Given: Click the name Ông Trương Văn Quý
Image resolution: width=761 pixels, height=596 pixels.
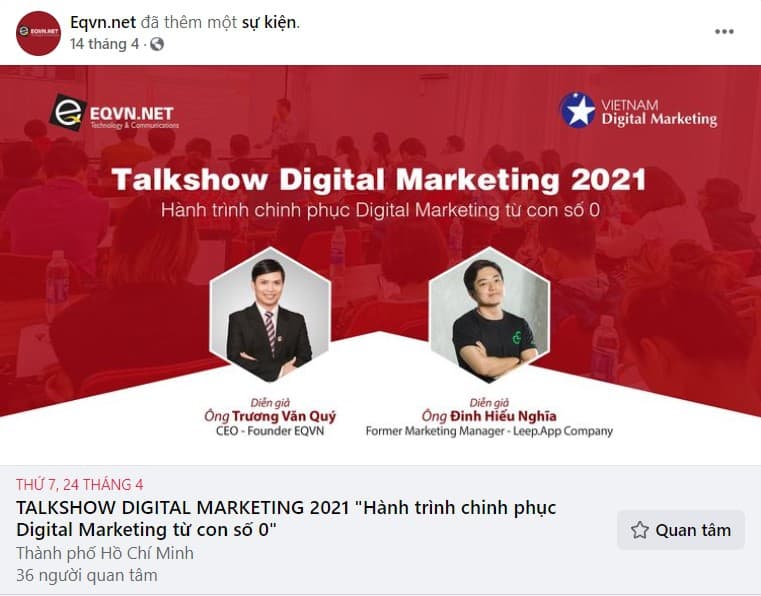Looking at the screenshot, I should (x=270, y=416).
